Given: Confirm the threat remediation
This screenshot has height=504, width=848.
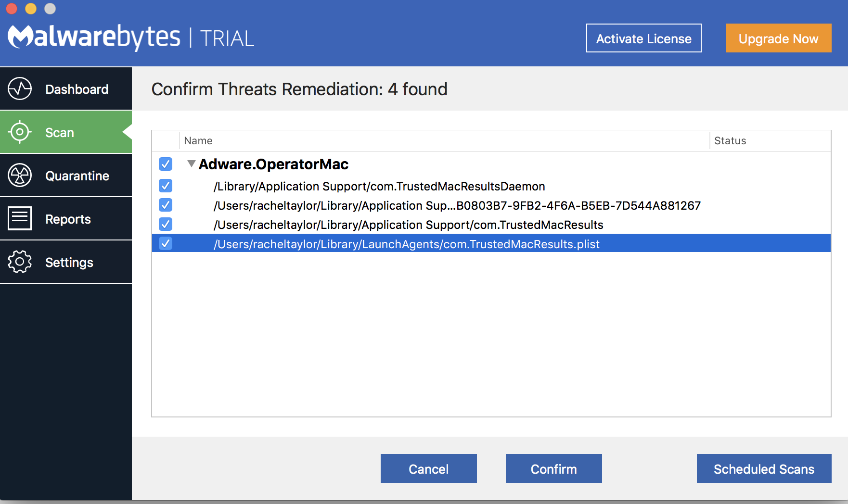Looking at the screenshot, I should pyautogui.click(x=554, y=469).
